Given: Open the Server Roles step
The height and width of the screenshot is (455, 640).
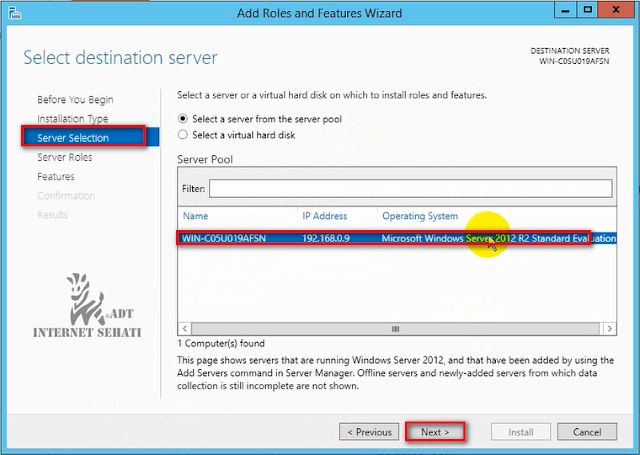Looking at the screenshot, I should (64, 157).
